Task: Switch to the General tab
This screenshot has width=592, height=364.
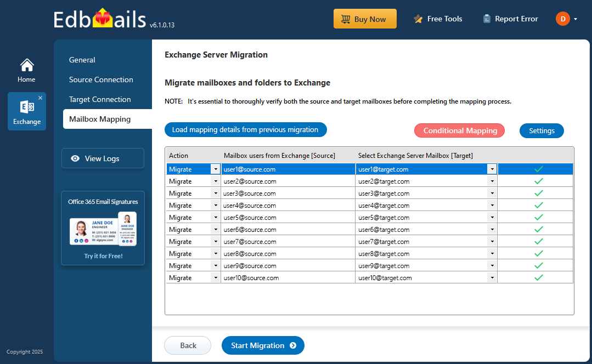Action: 82,60
